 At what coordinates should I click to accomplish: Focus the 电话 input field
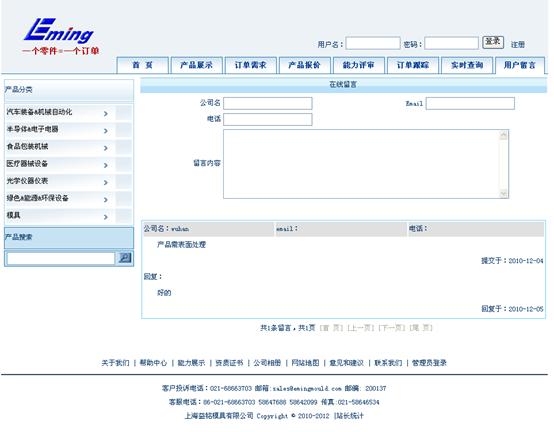(268, 119)
